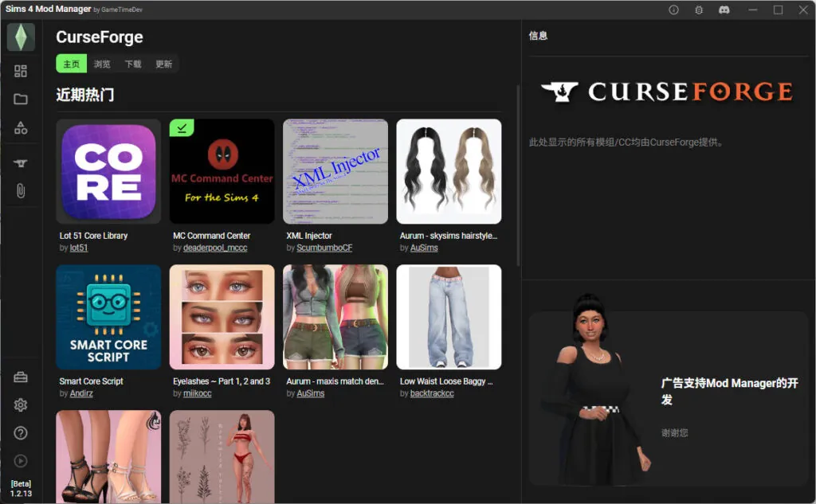
Task: Open Lot 51 Core Library thumbnail
Action: (x=108, y=171)
